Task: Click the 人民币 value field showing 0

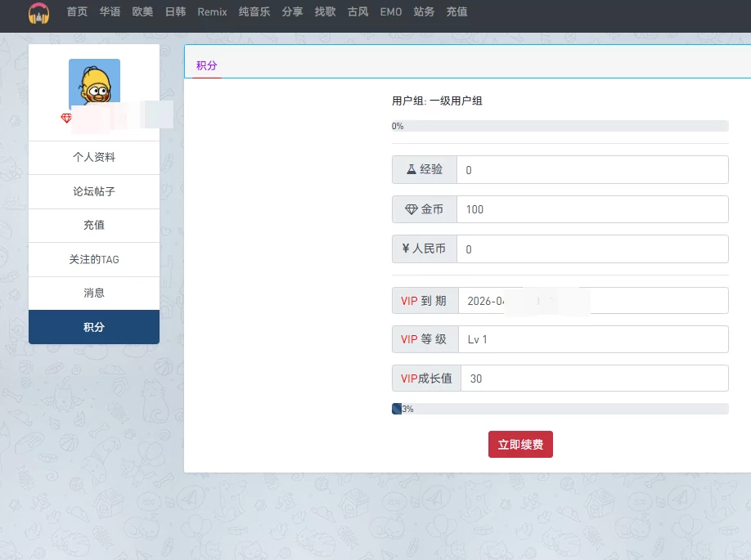Action: click(592, 249)
